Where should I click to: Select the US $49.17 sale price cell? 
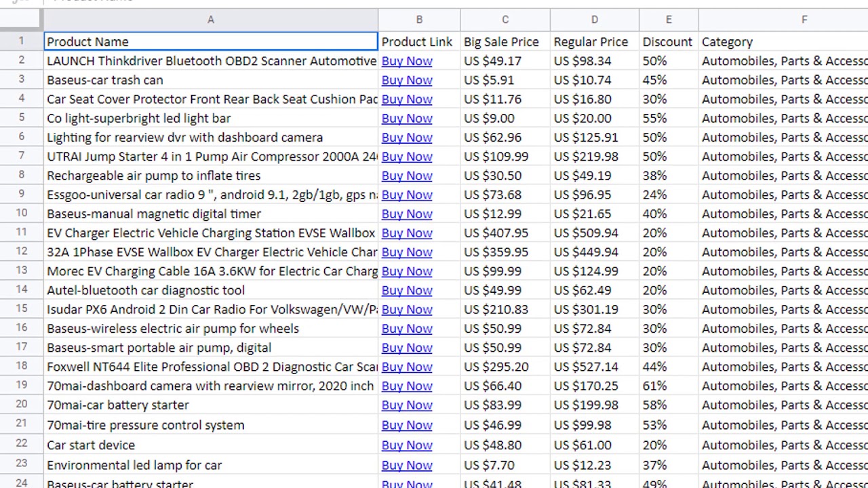[505, 61]
